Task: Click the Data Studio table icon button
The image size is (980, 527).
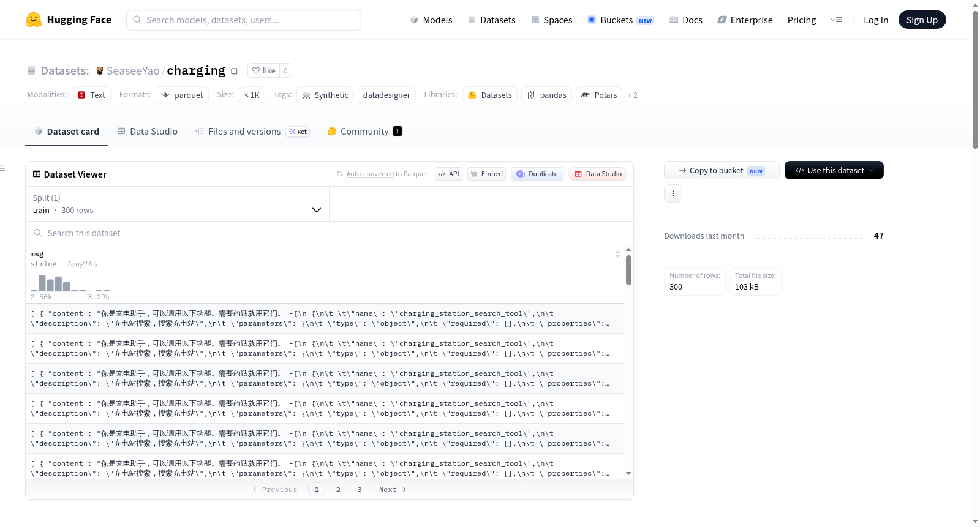Action: [x=597, y=174]
